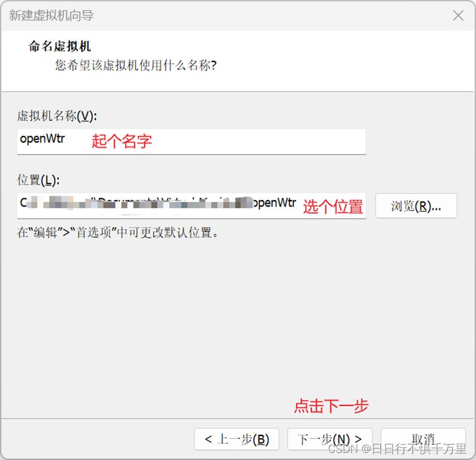
Task: Open the 浏览(R)... browse dialog
Action: 416,206
